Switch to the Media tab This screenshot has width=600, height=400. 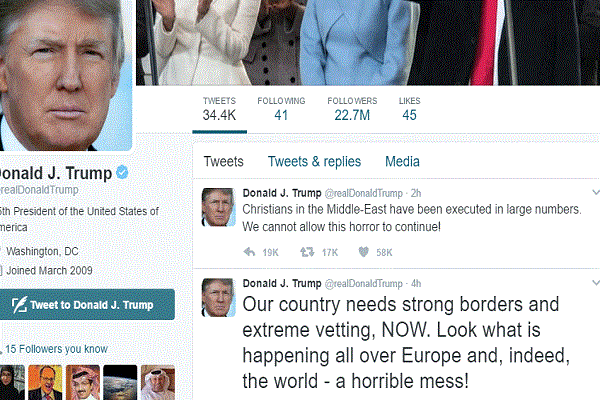click(x=402, y=162)
